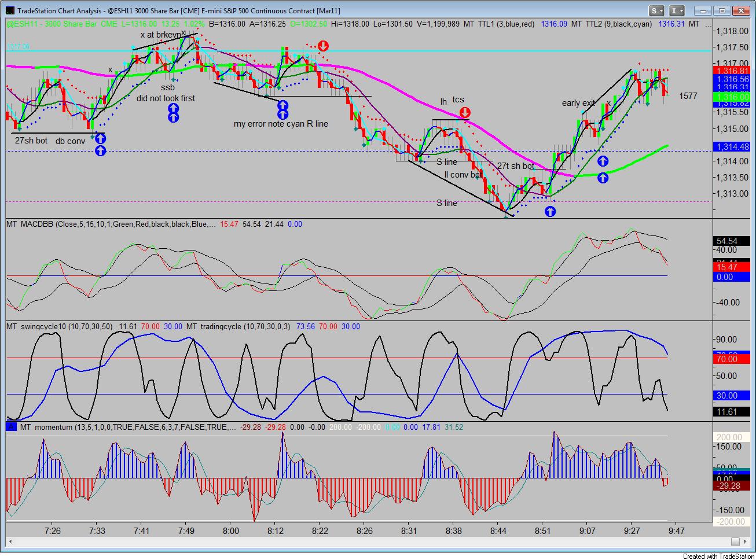Minimize the Chart Analysis window
The image size is (756, 560).
[702, 10]
